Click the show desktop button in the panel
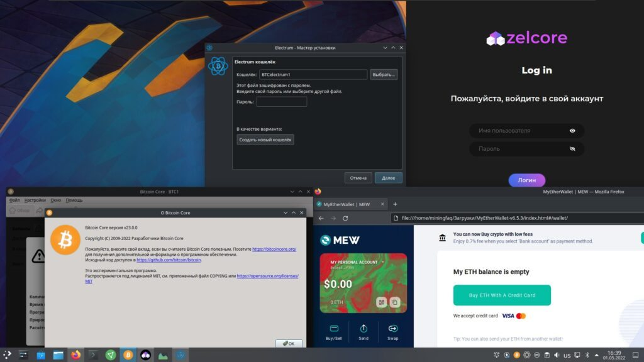The image size is (644, 362). pos(635,355)
